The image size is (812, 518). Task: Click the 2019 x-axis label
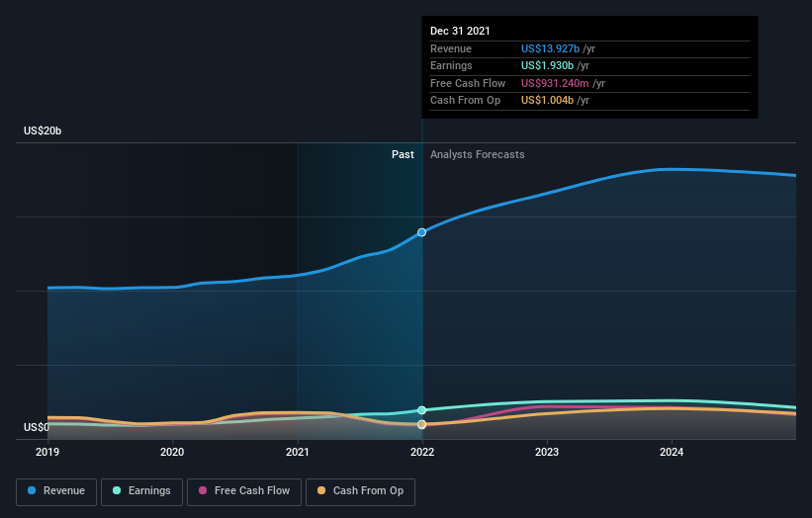pos(47,453)
